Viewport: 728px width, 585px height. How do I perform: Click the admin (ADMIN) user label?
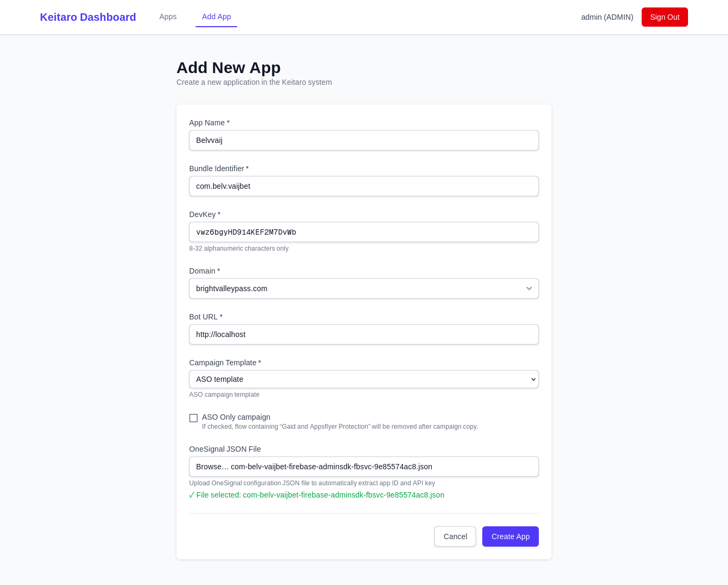pyautogui.click(x=607, y=17)
